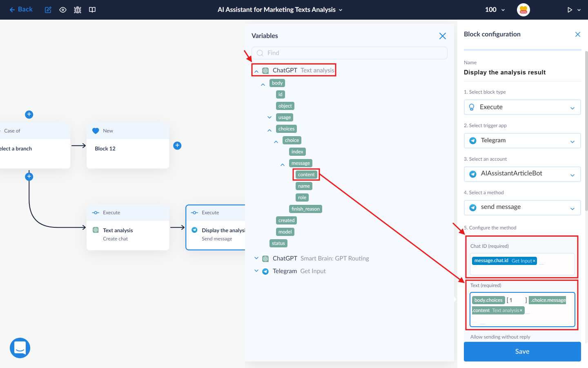Viewport: 588px width, 368px height.
Task: Collapse the message variable node
Action: pyautogui.click(x=283, y=164)
